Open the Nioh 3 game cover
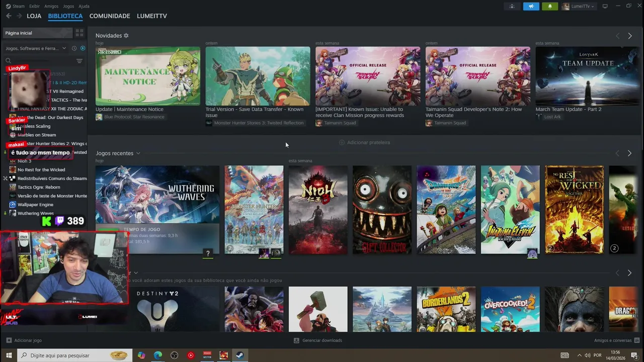The height and width of the screenshot is (362, 644). click(x=318, y=210)
